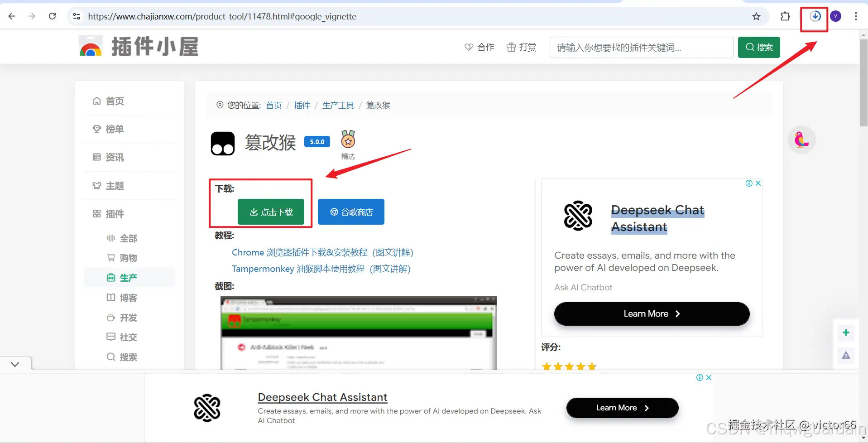Open Deepseek Chat Assistant title in bottom banner
This screenshot has width=868, height=443.
(322, 397)
